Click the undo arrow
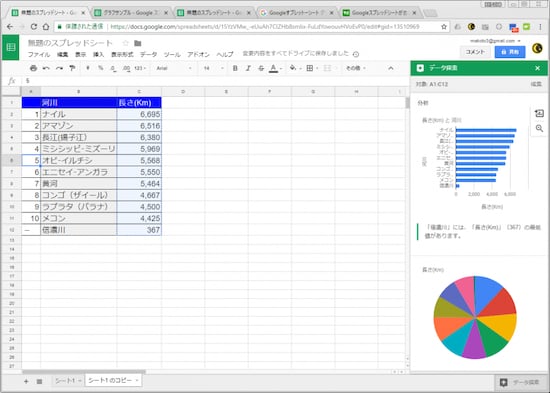Screen dimensions: 550x393 pyautogui.click(x=46, y=68)
